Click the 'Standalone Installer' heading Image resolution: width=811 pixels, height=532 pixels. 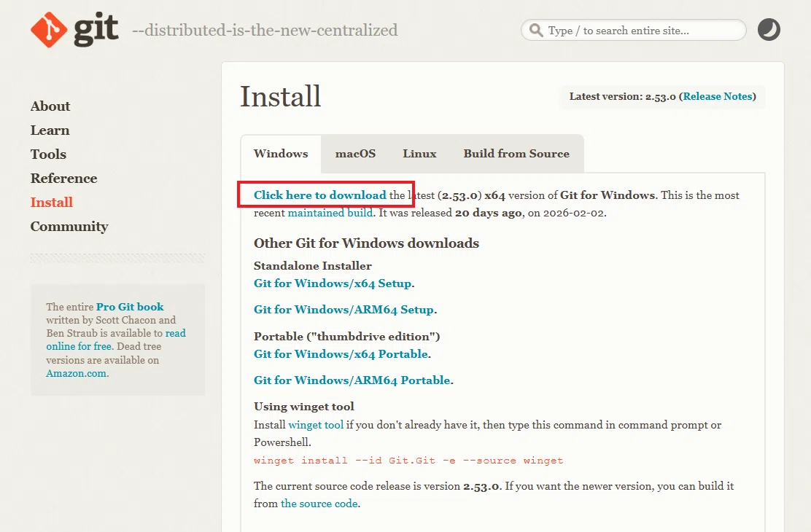point(312,266)
